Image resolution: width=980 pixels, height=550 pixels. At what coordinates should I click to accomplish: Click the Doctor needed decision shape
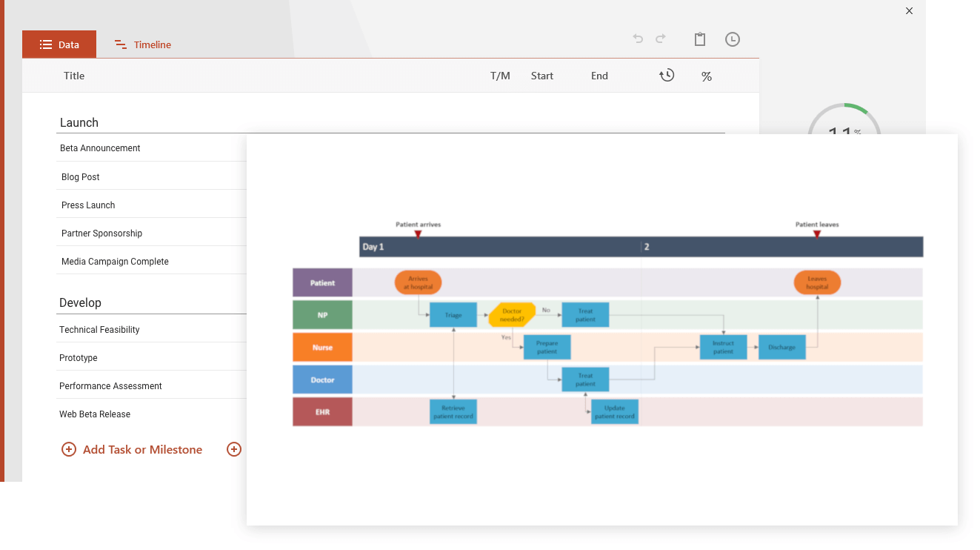(x=511, y=314)
